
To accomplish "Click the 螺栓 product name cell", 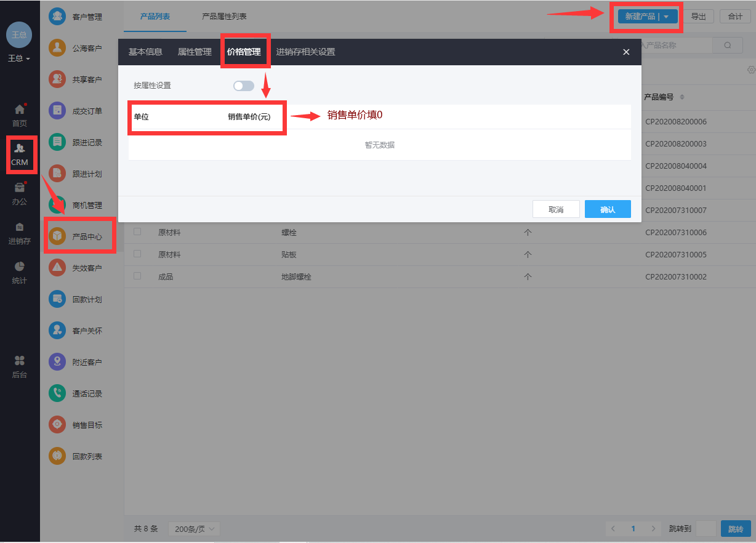I will click(x=289, y=232).
